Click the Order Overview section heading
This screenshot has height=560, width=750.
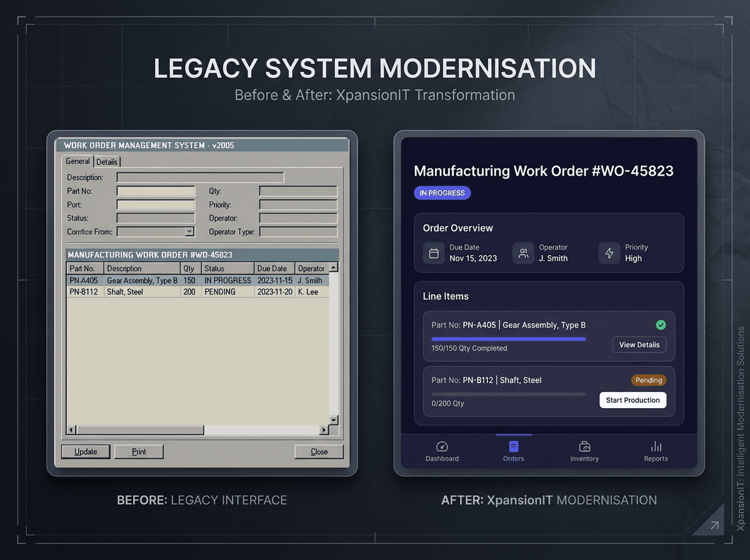(x=458, y=228)
